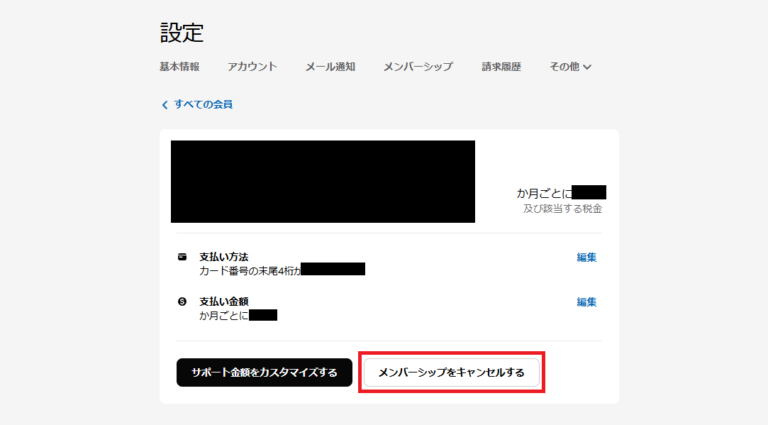Click the chevron arrow next to その他
This screenshot has height=425, width=768.
click(x=587, y=68)
